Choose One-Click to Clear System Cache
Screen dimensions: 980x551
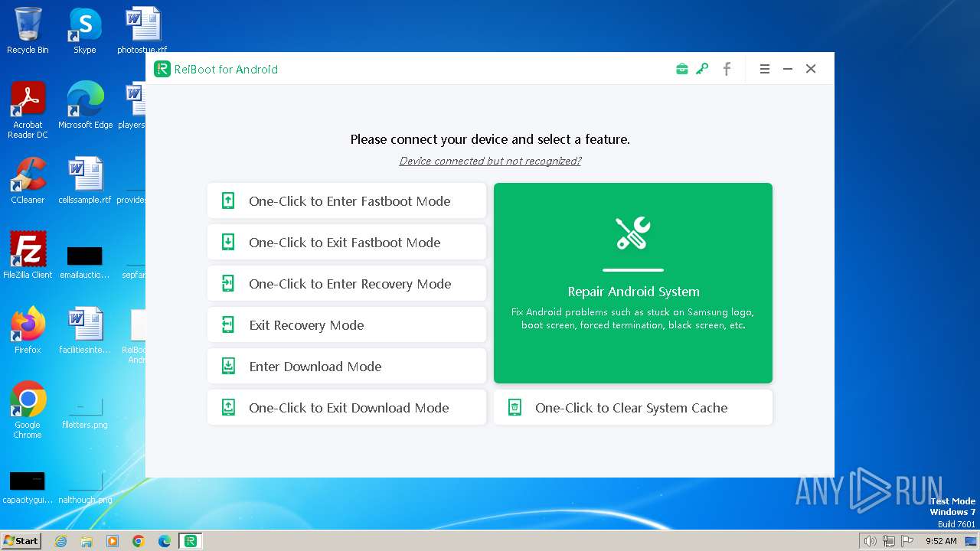coord(633,407)
